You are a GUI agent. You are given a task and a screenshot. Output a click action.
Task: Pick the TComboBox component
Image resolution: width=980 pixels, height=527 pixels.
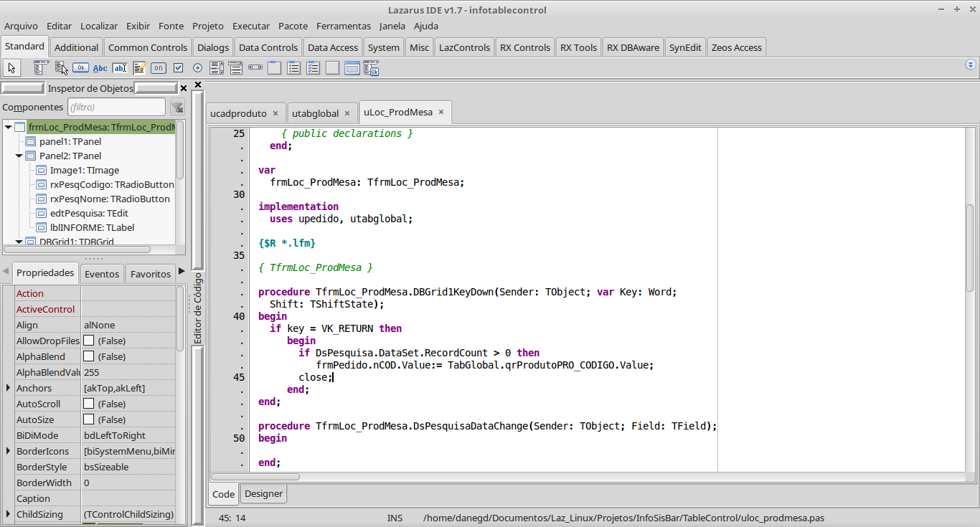click(x=236, y=68)
